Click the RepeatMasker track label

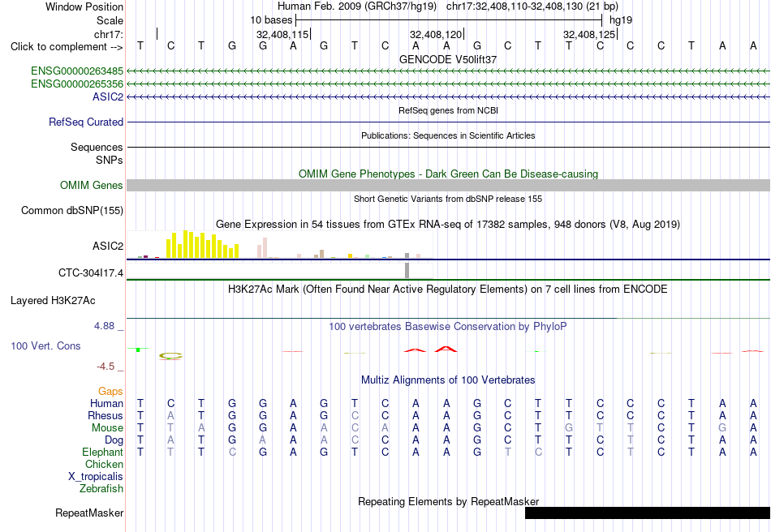click(89, 513)
